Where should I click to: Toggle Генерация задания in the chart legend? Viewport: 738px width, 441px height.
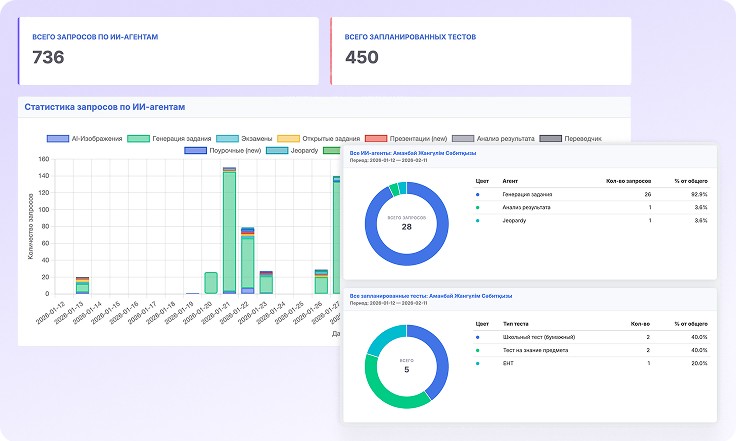point(169,138)
